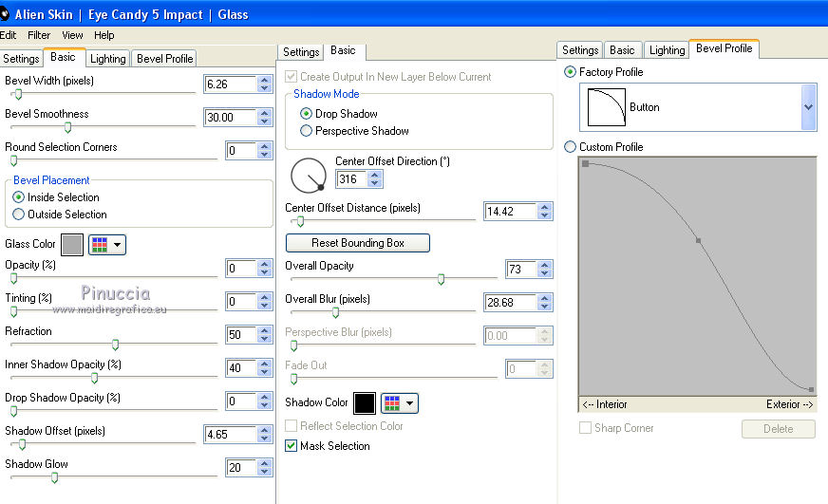828x504 pixels.
Task: Click the Tinting spinner arrows
Action: pos(265,301)
